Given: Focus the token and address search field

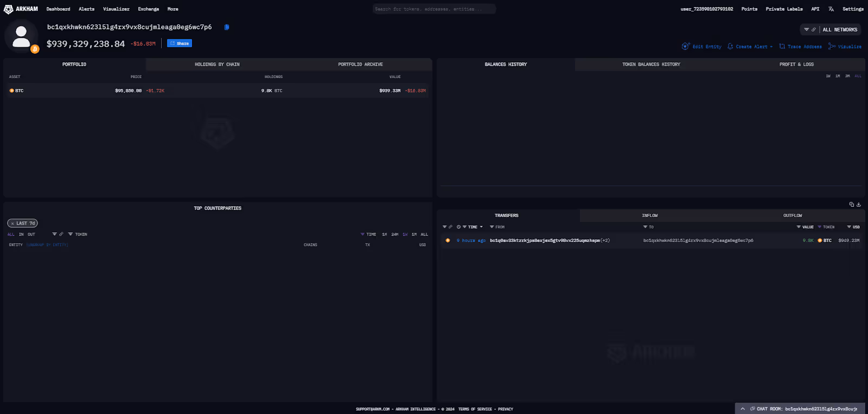Looking at the screenshot, I should [434, 9].
